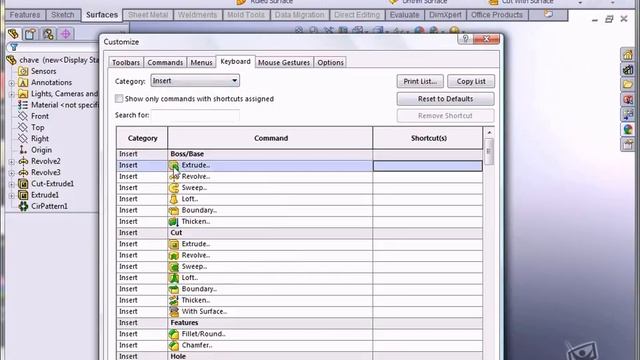The image size is (640, 360).
Task: Switch to the Commands tab
Action: coord(165,62)
